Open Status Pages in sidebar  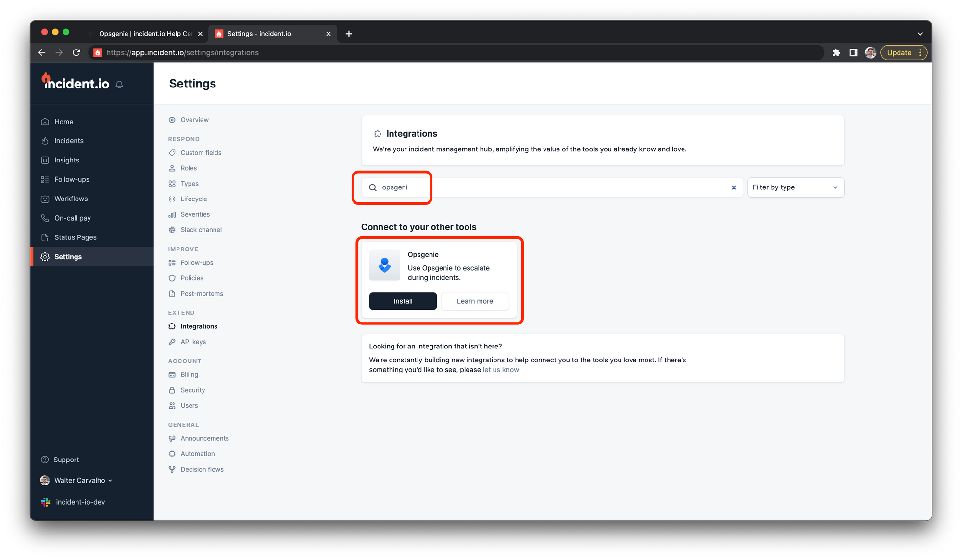coord(75,237)
